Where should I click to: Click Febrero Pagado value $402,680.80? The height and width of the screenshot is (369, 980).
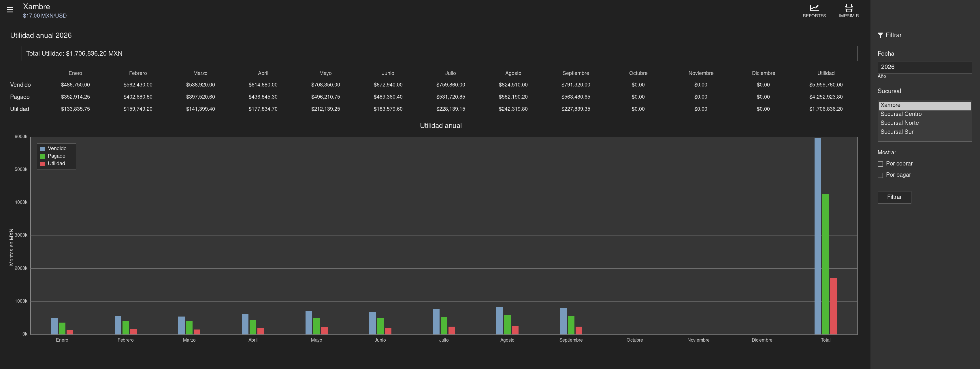[138, 97]
